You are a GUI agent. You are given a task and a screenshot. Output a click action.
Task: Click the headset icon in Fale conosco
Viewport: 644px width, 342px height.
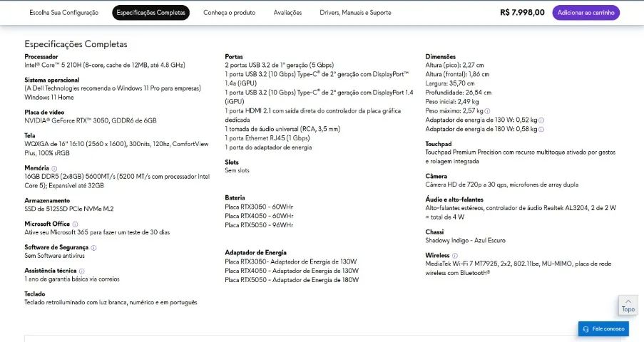coord(586,329)
